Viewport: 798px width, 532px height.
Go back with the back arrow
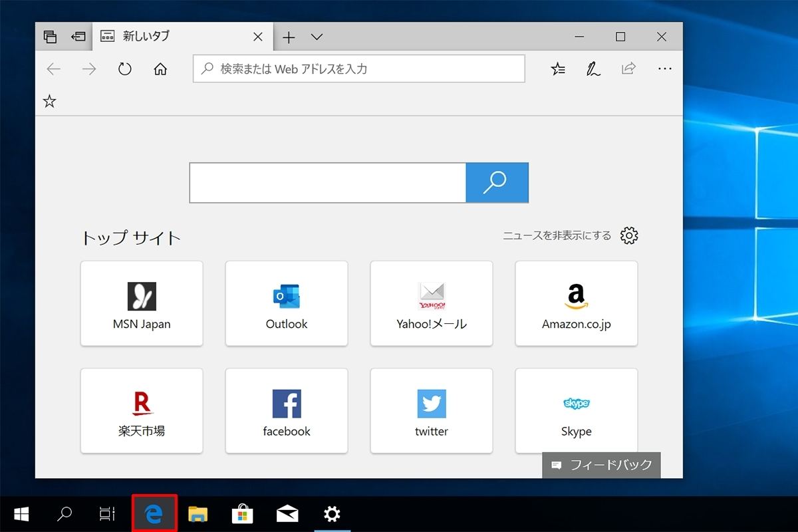[53, 69]
